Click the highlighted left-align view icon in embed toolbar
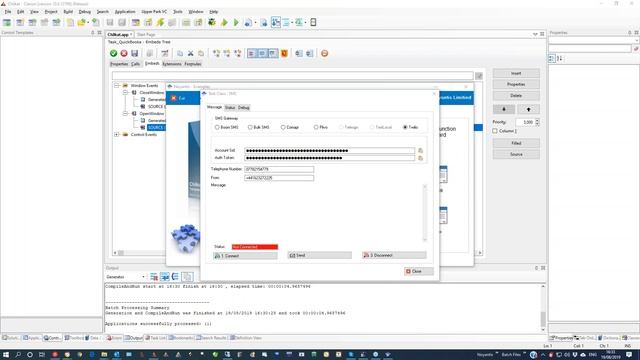640x360 pixels. point(252,53)
